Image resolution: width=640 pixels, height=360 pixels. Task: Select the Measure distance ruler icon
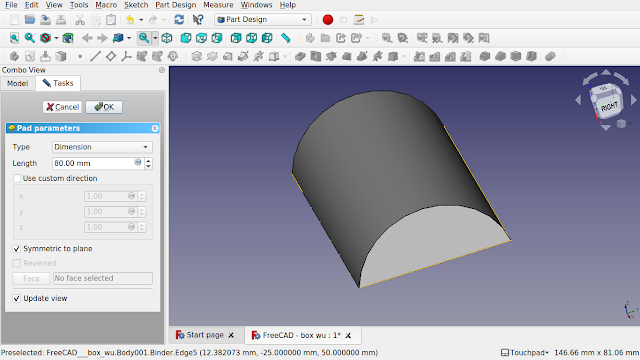286,38
